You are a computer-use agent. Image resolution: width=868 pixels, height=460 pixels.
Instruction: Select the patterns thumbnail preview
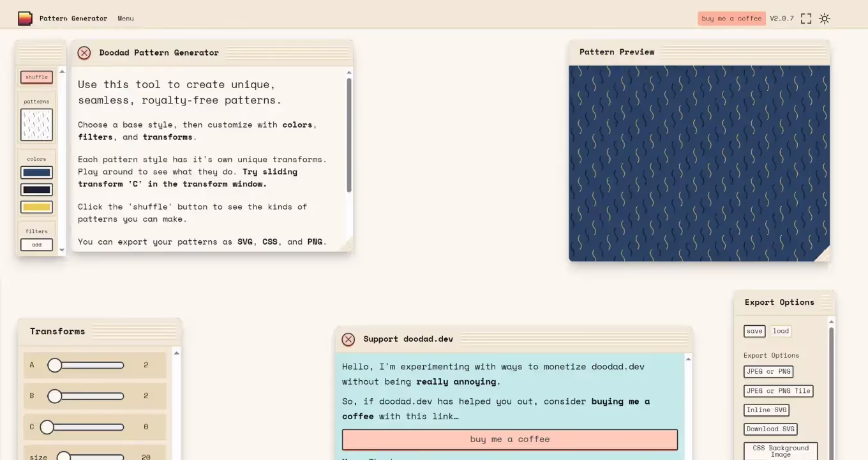pos(36,125)
